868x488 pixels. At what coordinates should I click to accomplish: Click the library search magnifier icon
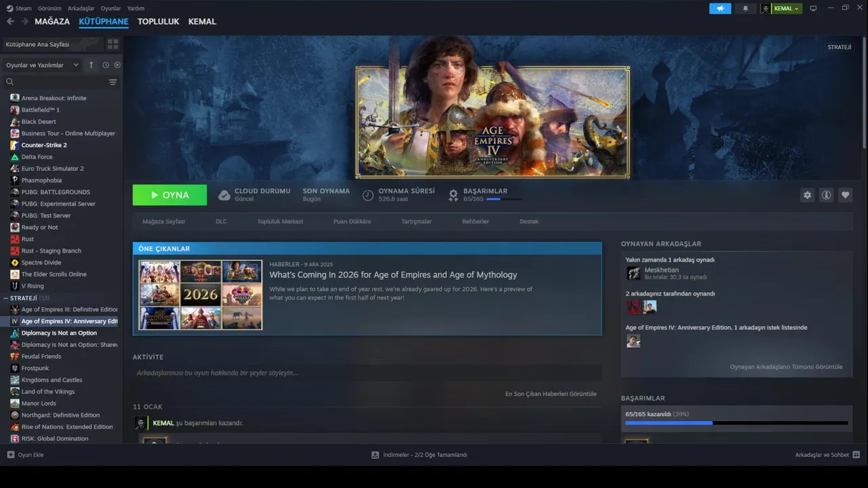pyautogui.click(x=9, y=82)
